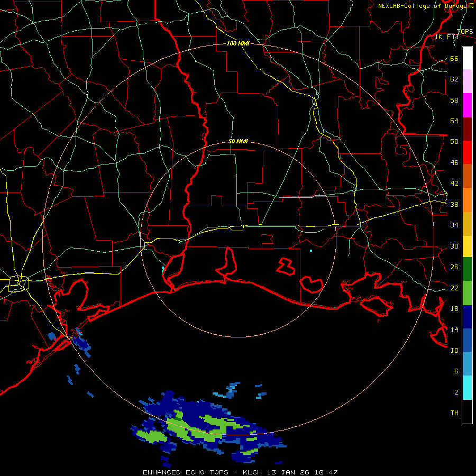
Task: Click the 30 legend scale value
Action: pos(454,246)
